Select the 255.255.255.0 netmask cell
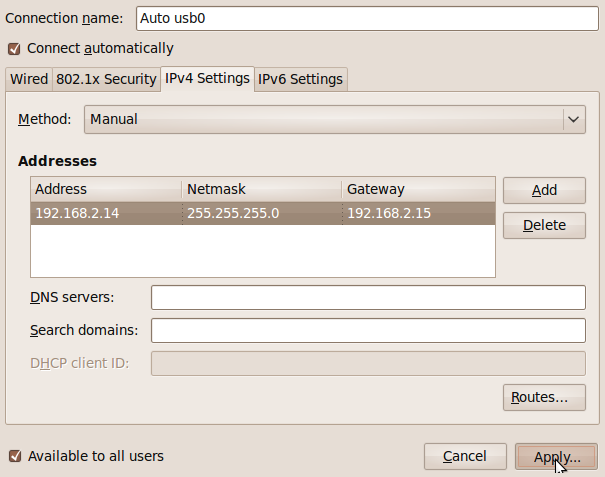 pos(260,213)
